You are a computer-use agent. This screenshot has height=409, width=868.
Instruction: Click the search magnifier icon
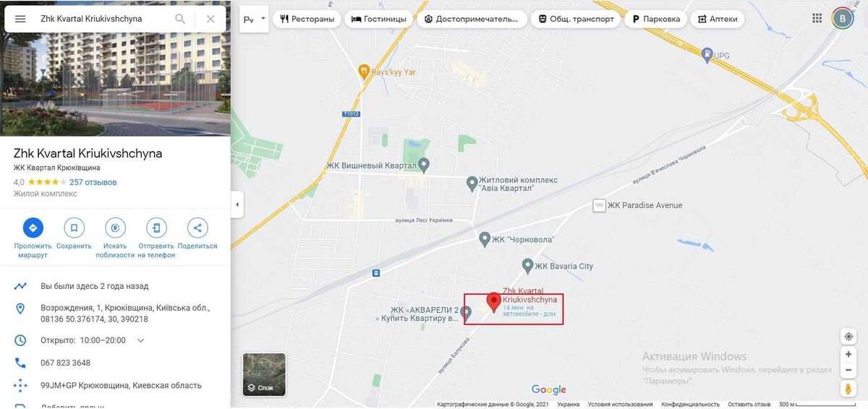(x=180, y=19)
